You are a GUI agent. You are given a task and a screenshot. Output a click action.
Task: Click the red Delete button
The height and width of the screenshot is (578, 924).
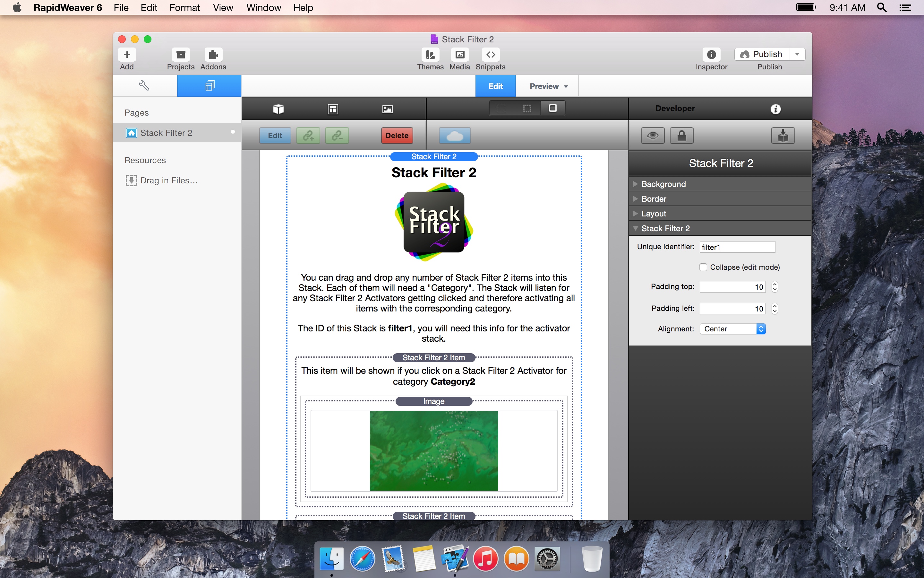(x=397, y=135)
